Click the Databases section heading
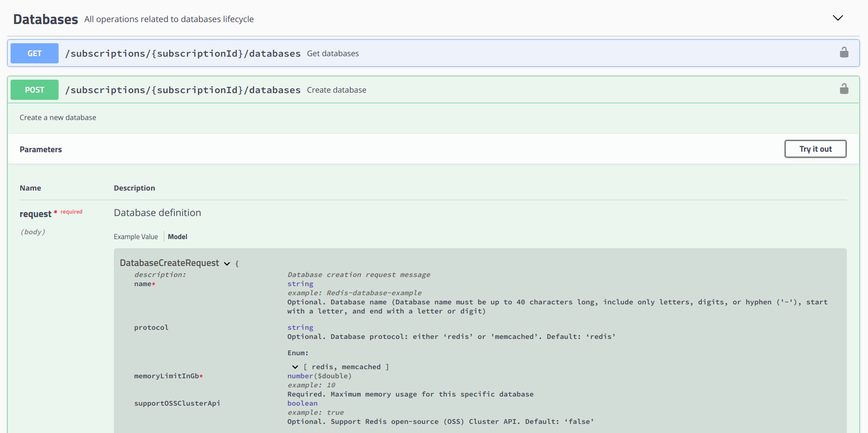 [45, 19]
